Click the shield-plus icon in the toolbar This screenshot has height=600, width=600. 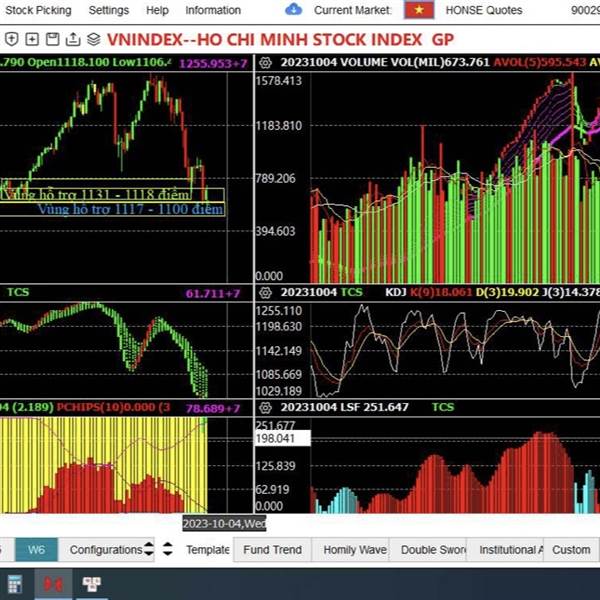tap(12, 39)
